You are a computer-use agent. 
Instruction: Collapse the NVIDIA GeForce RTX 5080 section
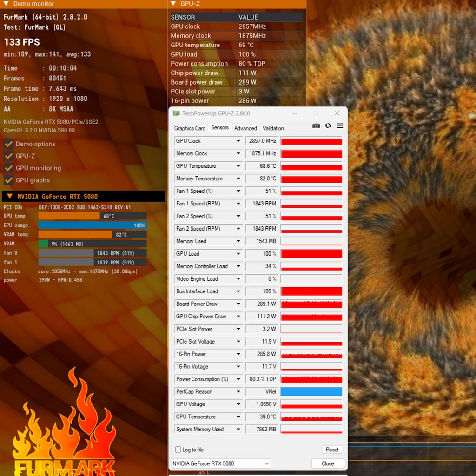click(x=10, y=196)
